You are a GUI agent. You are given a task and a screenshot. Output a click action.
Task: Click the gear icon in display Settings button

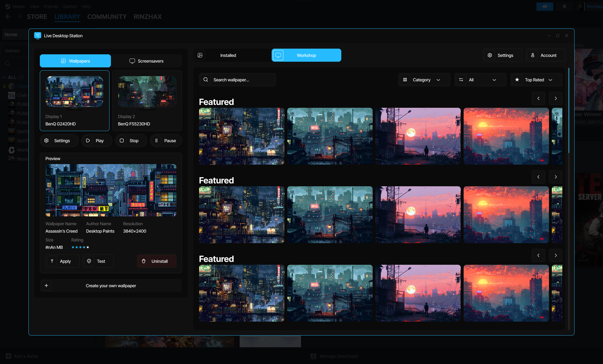(x=46, y=140)
